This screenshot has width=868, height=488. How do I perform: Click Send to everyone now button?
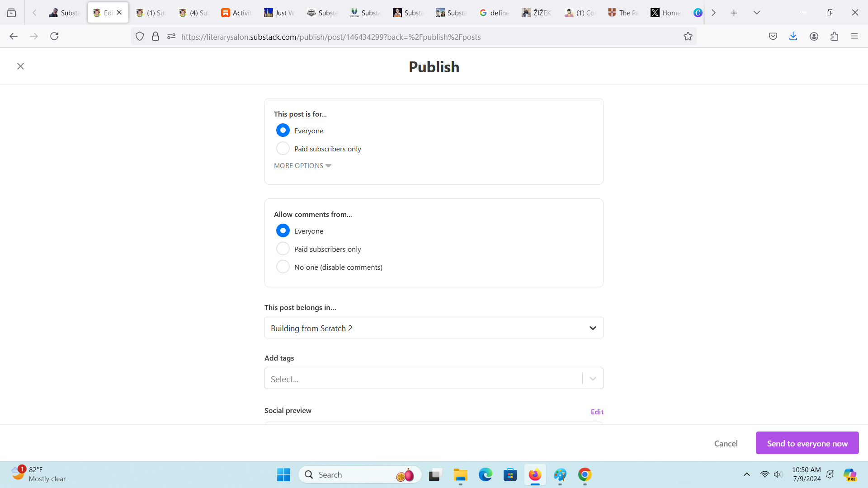coord(807,443)
